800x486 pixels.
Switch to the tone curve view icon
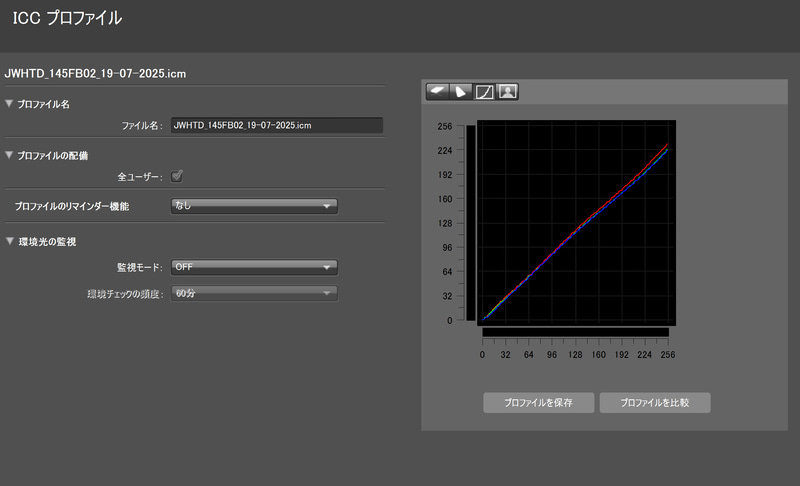(484, 92)
